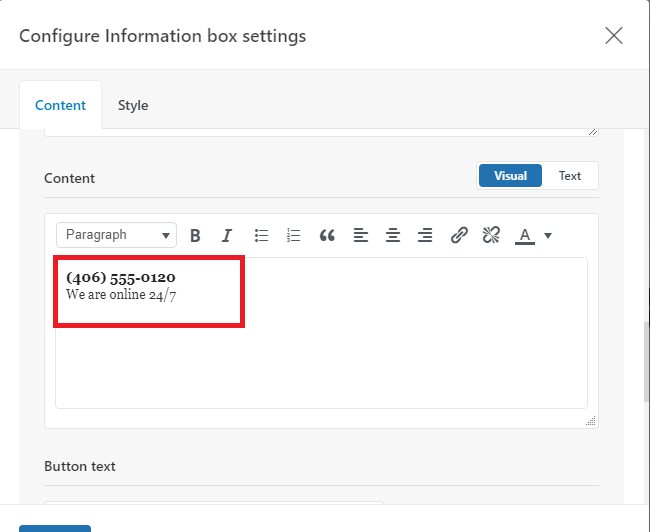Remove link with unlink icon

coord(491,236)
